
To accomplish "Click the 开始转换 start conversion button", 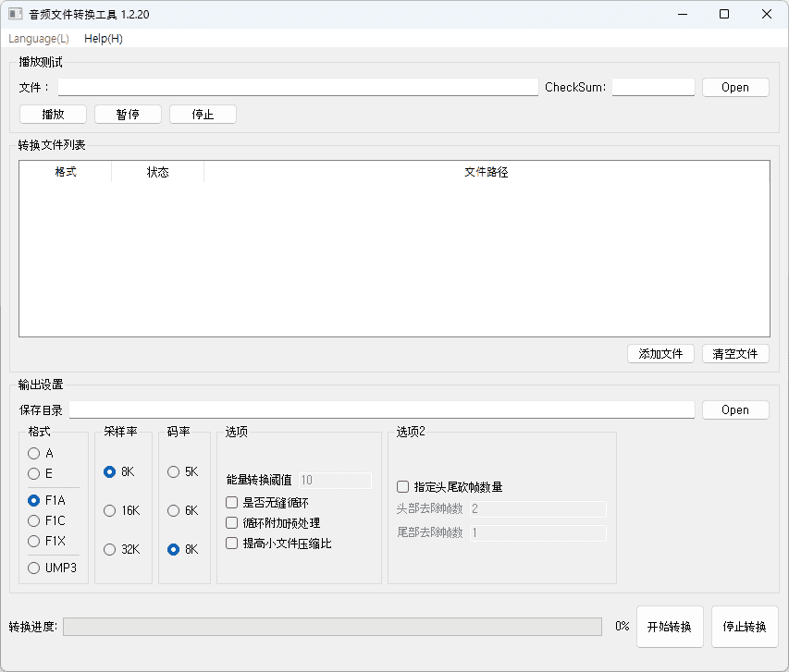I will click(x=670, y=627).
